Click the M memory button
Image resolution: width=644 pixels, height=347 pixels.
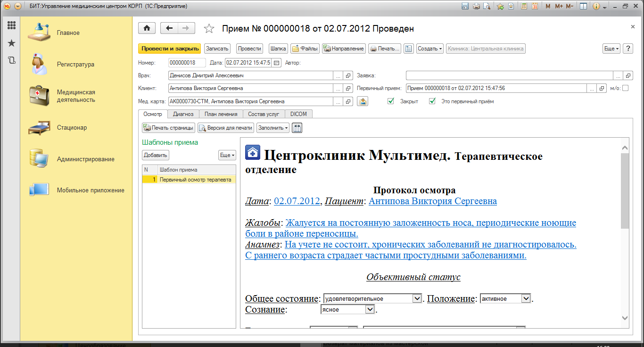click(548, 7)
